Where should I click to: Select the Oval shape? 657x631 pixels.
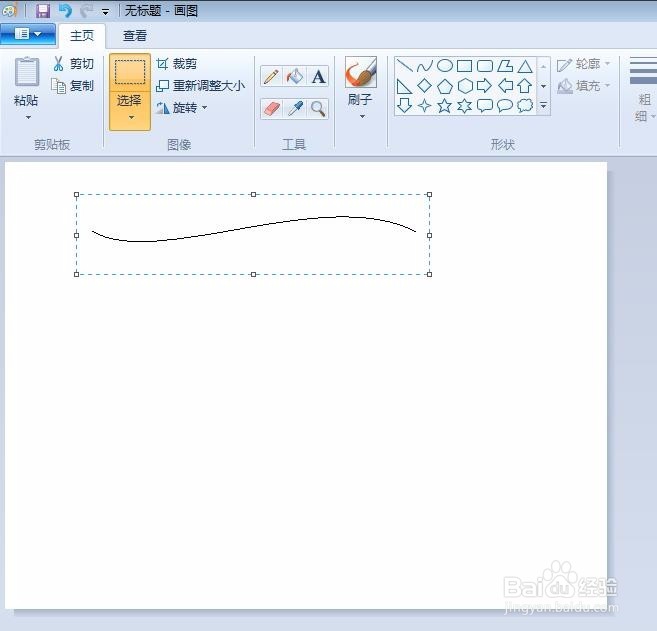pyautogui.click(x=445, y=66)
